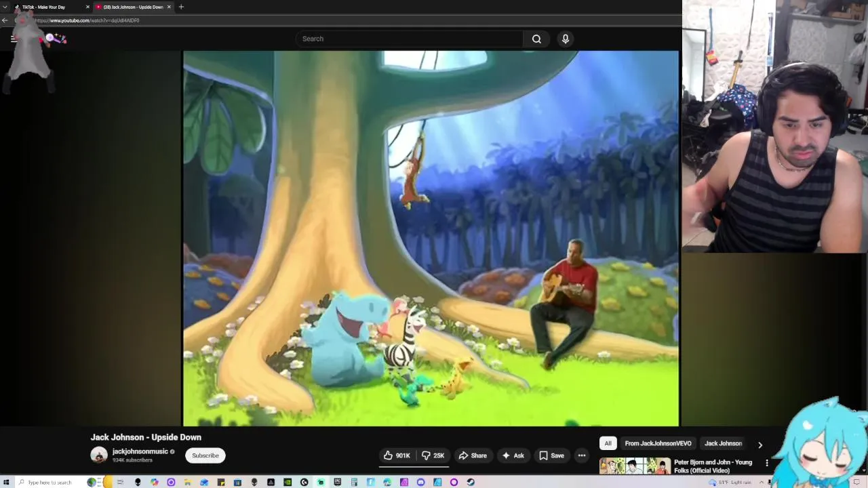Like the video with 901K likes
Screen dimensions: 868x488
coord(397,455)
